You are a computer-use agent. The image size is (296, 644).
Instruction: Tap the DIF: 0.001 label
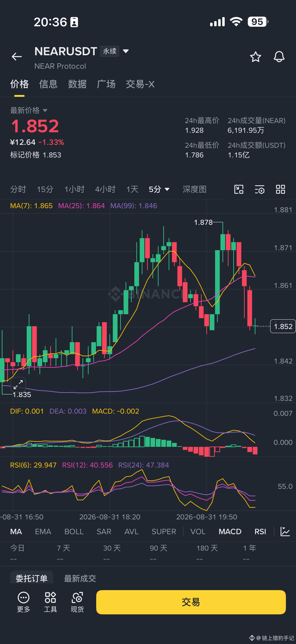click(27, 411)
